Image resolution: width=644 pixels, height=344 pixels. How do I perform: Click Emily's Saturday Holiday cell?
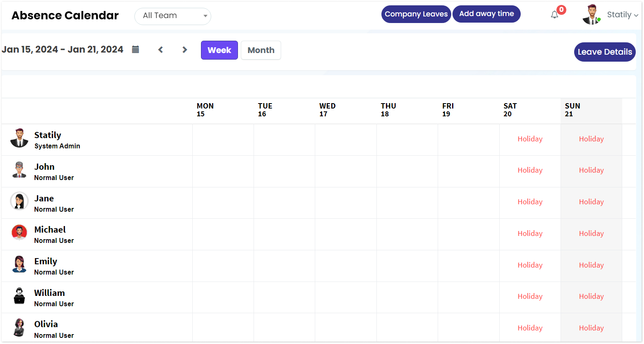point(530,265)
